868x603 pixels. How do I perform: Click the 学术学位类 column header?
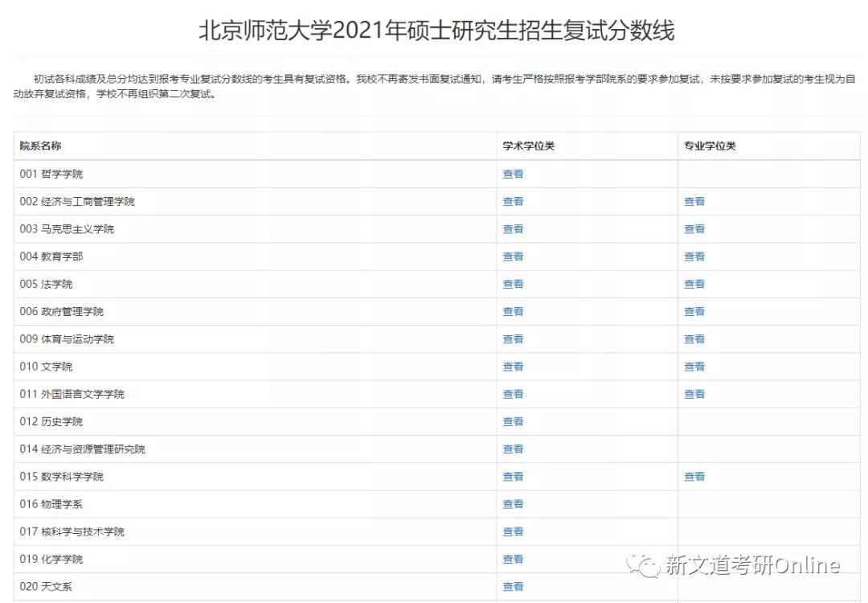click(528, 146)
